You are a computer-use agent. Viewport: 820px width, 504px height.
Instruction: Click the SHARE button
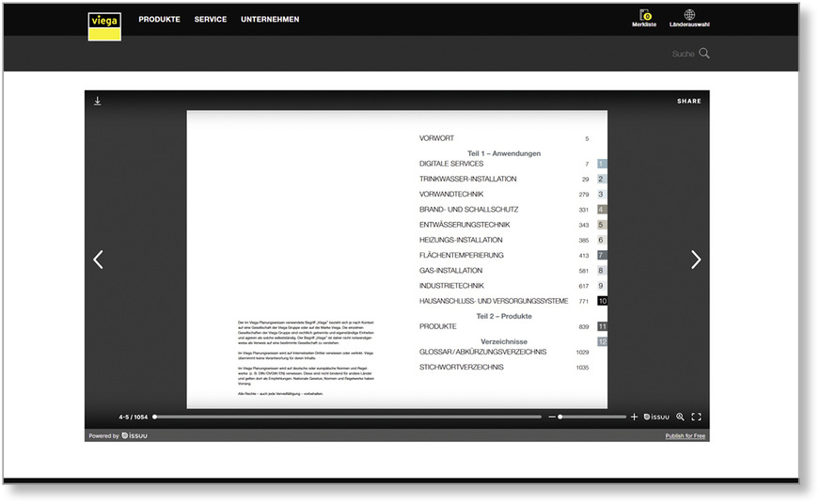pos(689,101)
